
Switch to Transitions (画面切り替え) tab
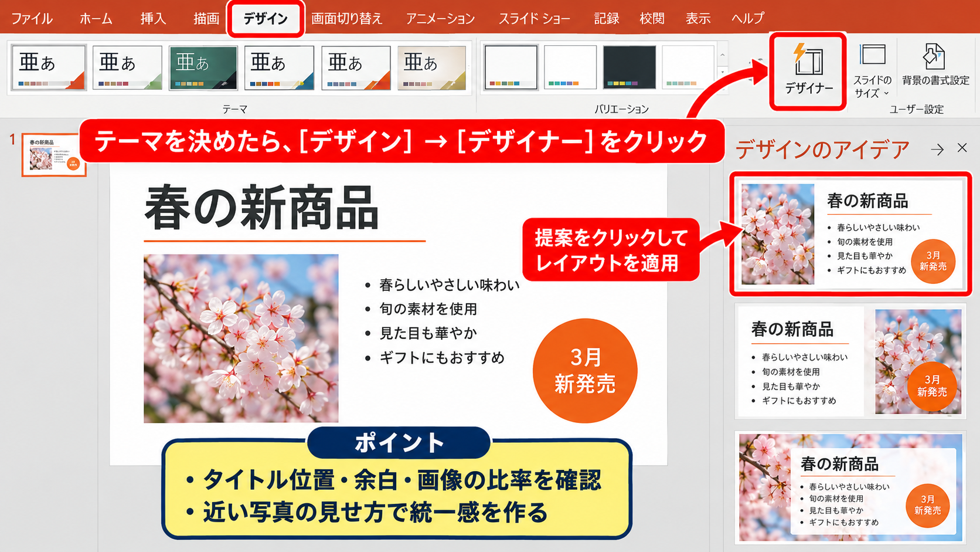(x=346, y=18)
